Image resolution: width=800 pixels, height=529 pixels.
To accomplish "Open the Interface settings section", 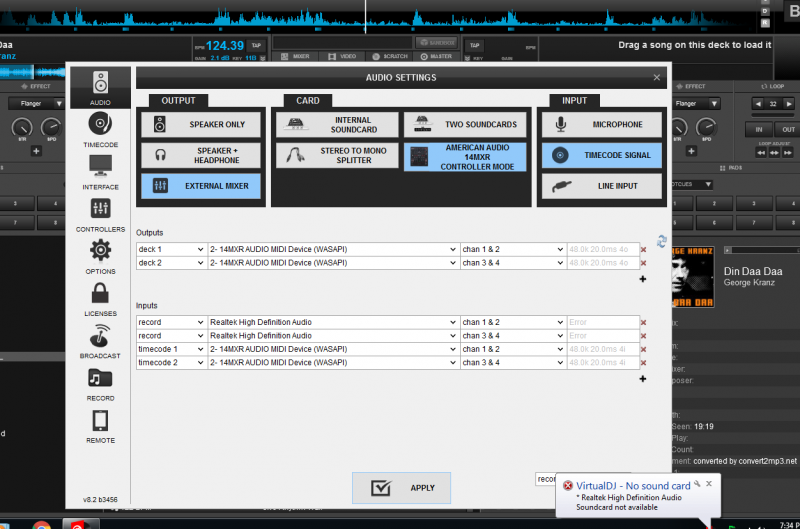I will point(100,172).
